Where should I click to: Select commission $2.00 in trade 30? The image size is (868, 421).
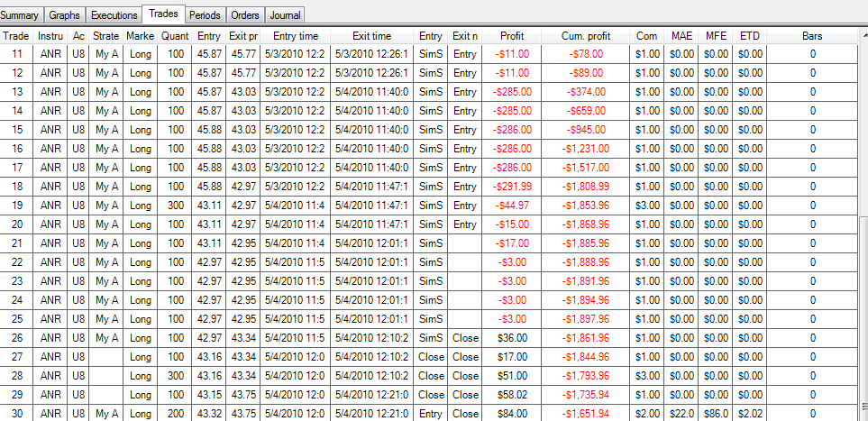pyautogui.click(x=647, y=414)
